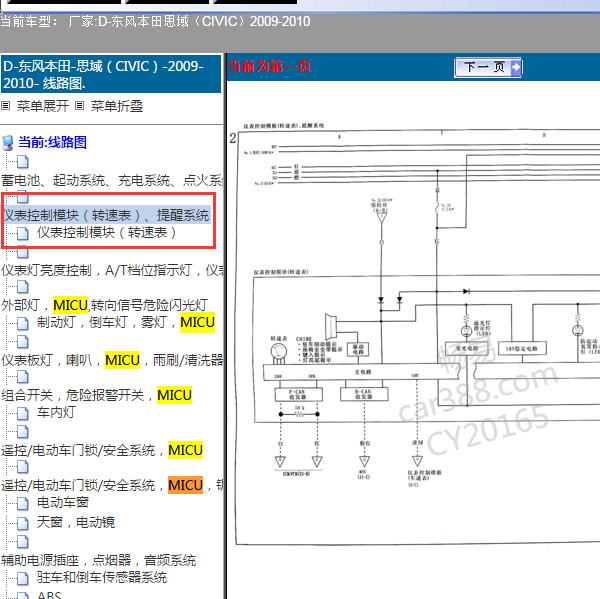Open the 车内灯 diagram

(x=56, y=412)
